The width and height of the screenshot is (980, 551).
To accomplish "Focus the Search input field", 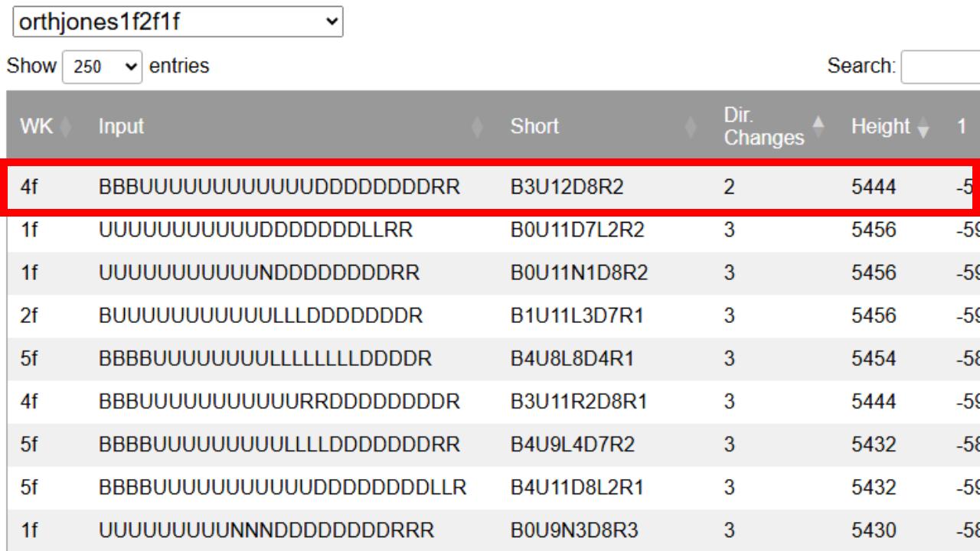I will tap(940, 67).
